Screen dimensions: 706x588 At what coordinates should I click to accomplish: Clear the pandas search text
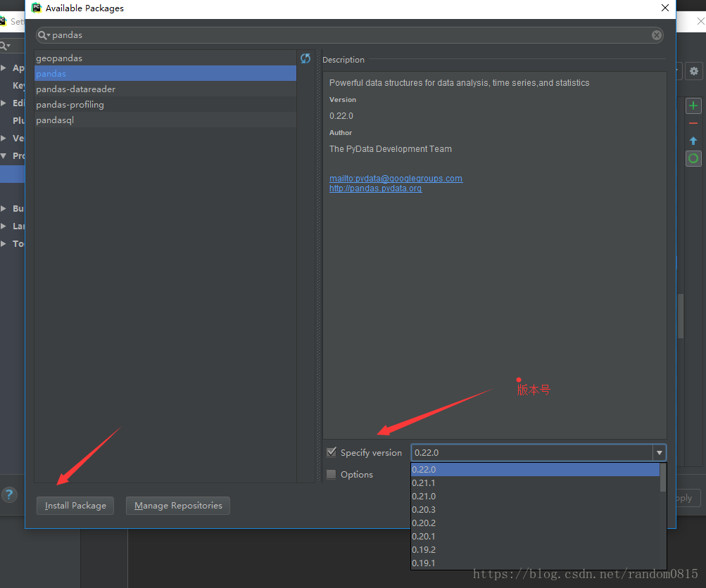pos(656,35)
